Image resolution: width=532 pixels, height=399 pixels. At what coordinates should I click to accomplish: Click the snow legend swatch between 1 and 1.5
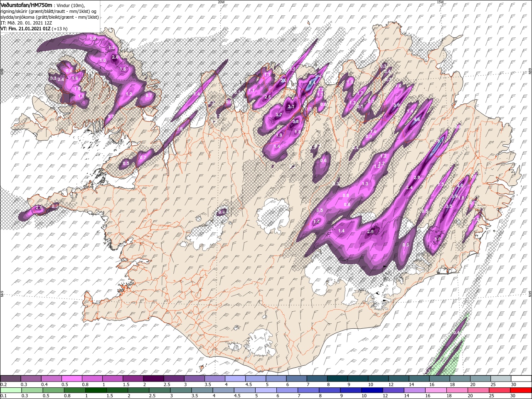click(113, 379)
